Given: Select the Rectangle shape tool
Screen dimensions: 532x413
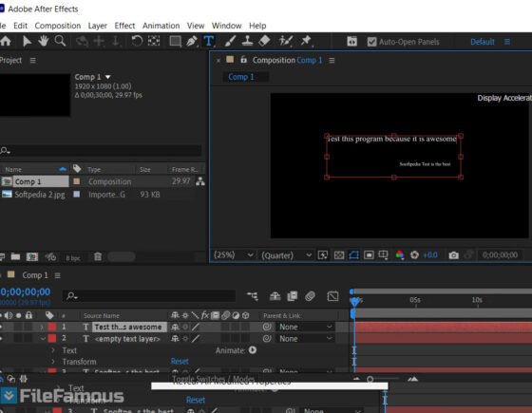Looking at the screenshot, I should pyautogui.click(x=175, y=42).
